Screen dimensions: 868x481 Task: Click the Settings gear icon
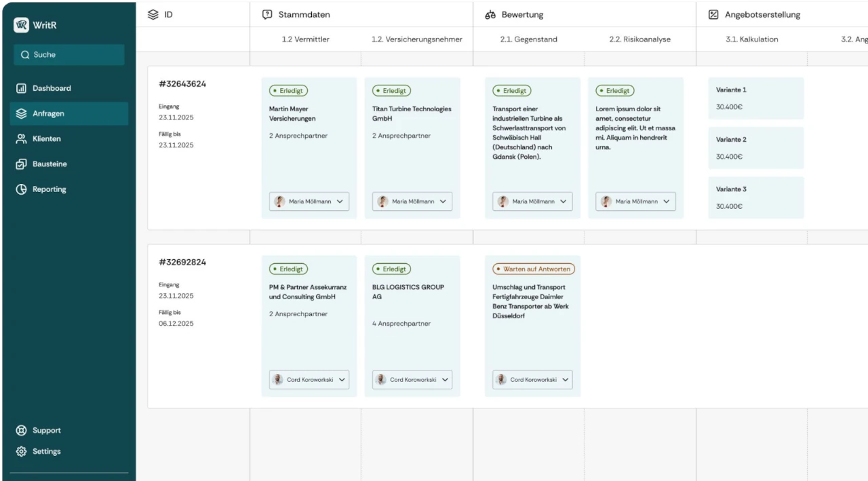point(21,451)
